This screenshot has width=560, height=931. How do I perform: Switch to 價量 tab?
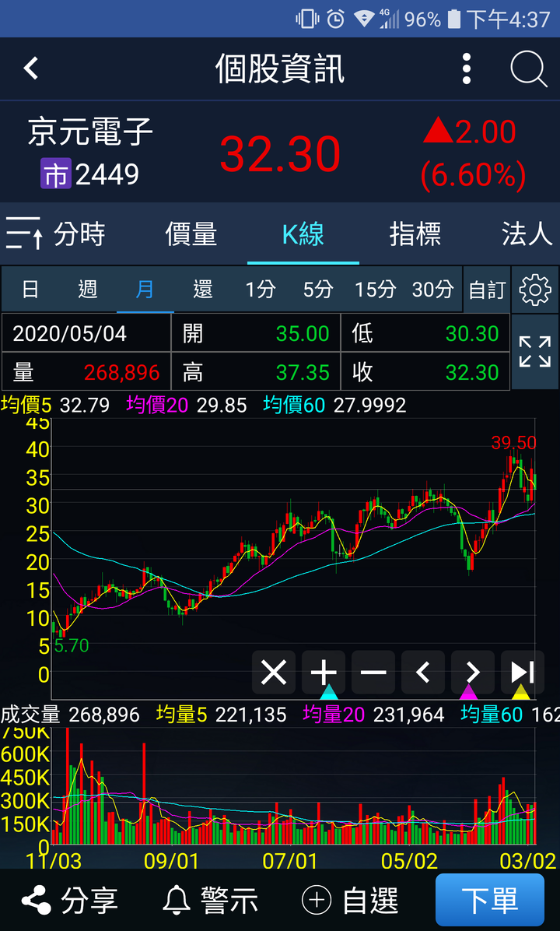[x=191, y=234]
